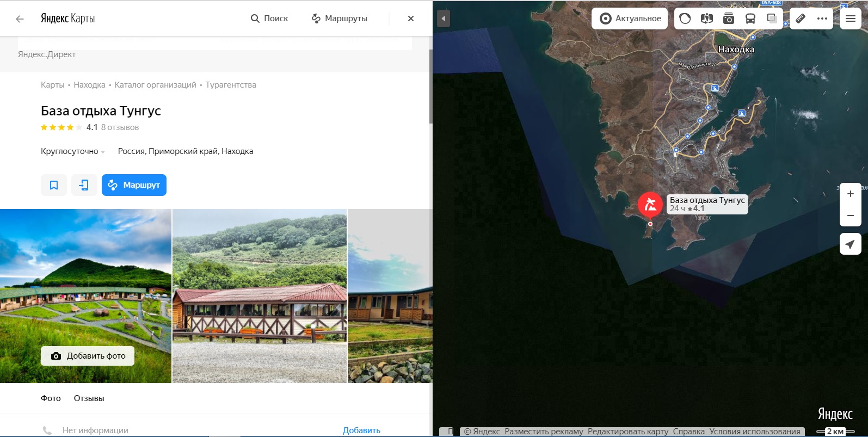Viewport: 868px width, 437px height.
Task: Zoom in the map with plus button
Action: pyautogui.click(x=851, y=194)
